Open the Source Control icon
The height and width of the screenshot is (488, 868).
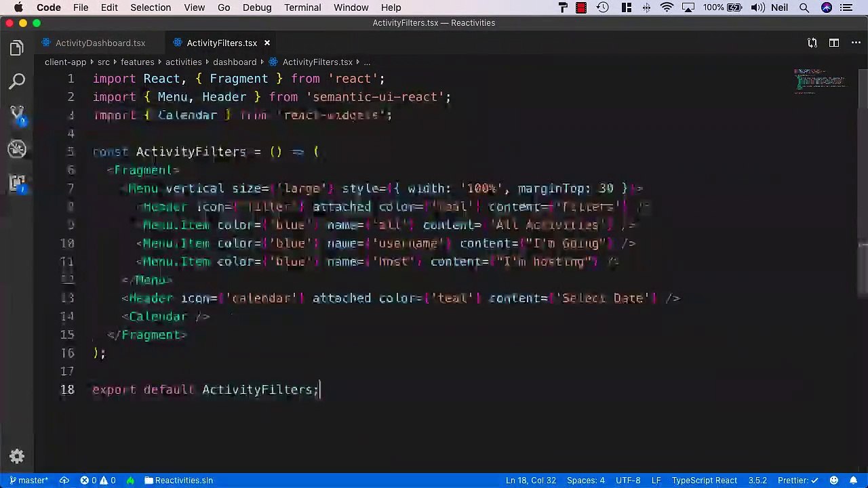pyautogui.click(x=17, y=115)
